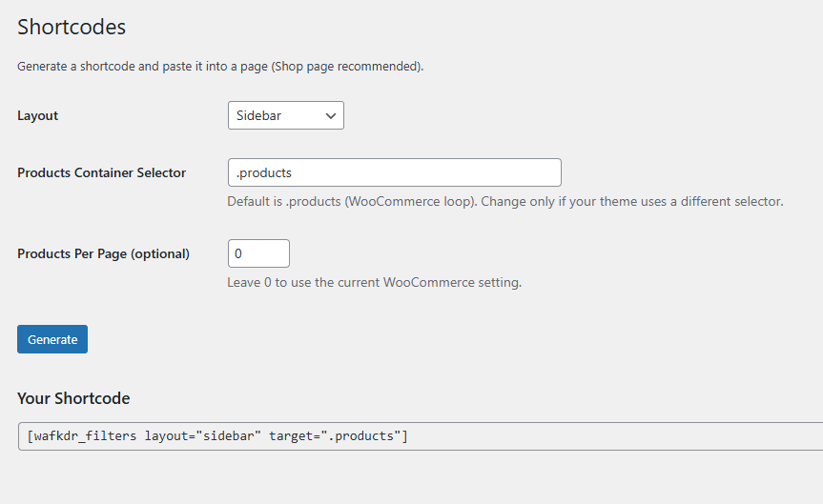This screenshot has height=504, width=823.
Task: Click the Layout field label
Action: click(38, 115)
